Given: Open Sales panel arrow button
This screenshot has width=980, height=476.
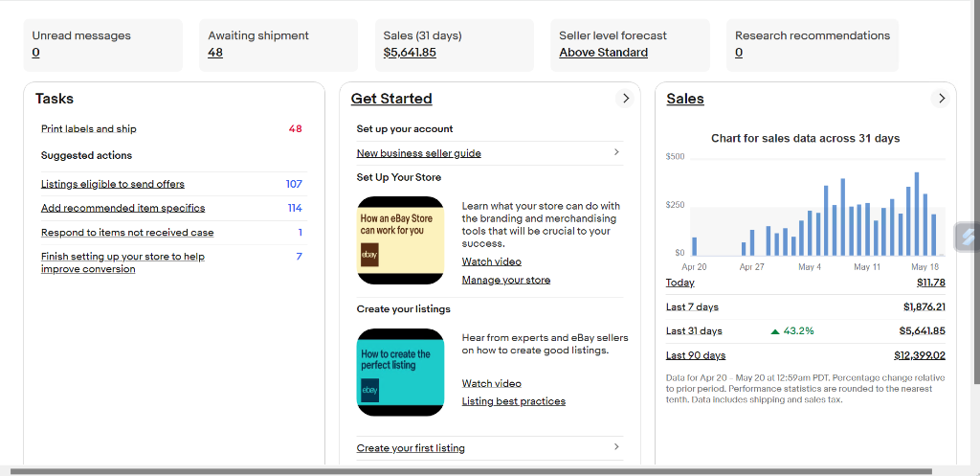Looking at the screenshot, I should pyautogui.click(x=940, y=99).
